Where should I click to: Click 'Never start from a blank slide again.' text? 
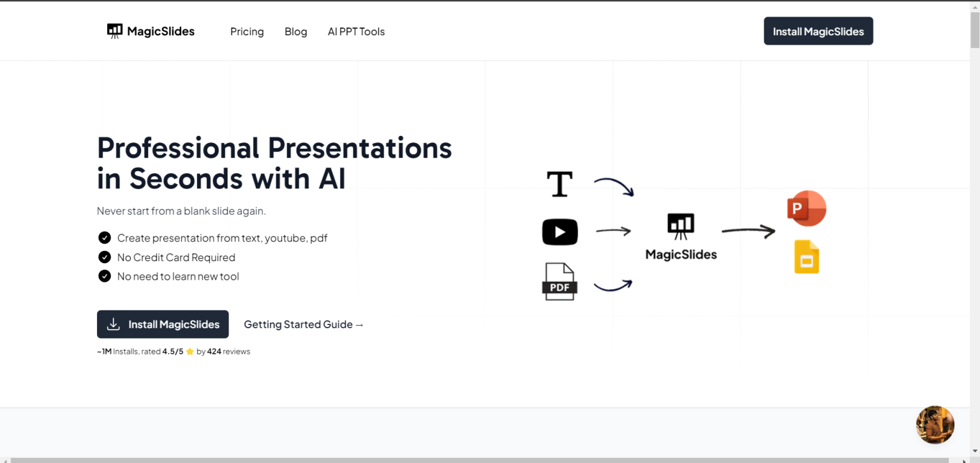coord(181,211)
